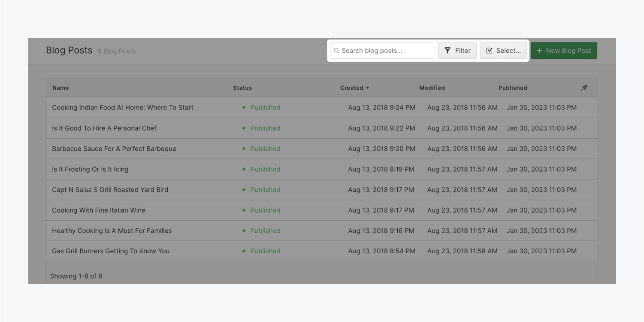This screenshot has height=322, width=644.
Task: Open 'Barbecue Sauce For A Perfect Barbeque' post
Action: (x=114, y=149)
